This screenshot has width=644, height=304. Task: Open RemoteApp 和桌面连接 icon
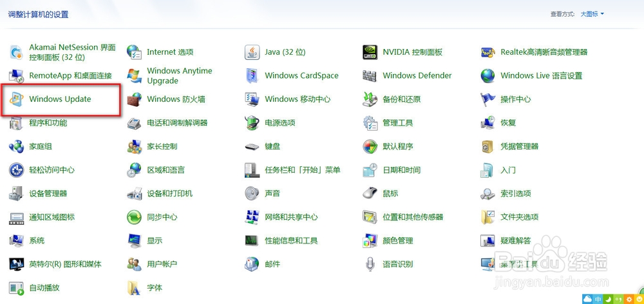17,75
